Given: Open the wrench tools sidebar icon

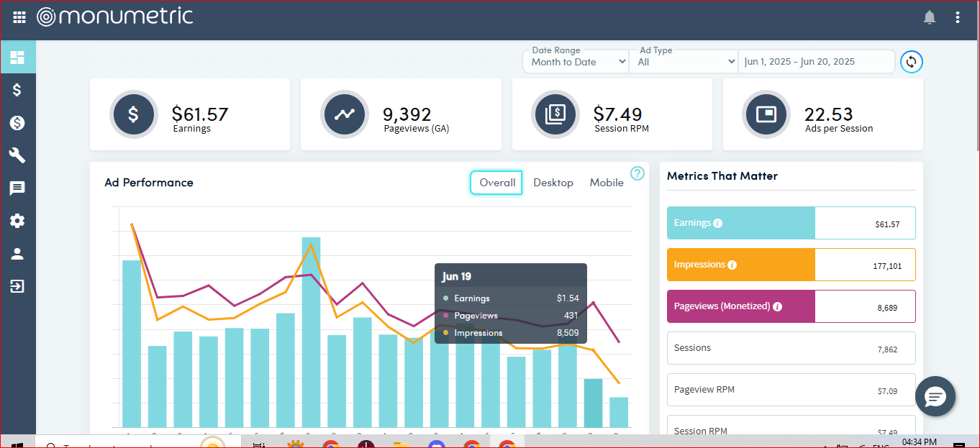Looking at the screenshot, I should click(x=17, y=155).
